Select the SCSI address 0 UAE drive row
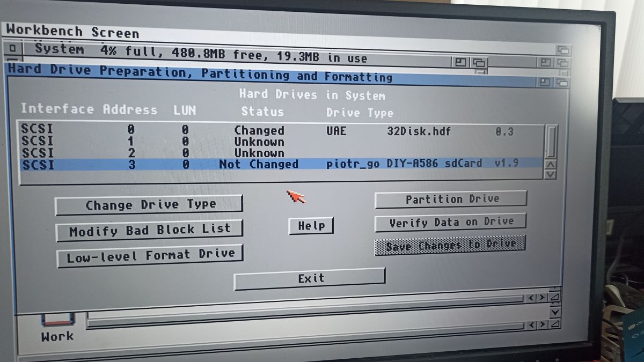Screen dimensions: 644x362 (281, 130)
